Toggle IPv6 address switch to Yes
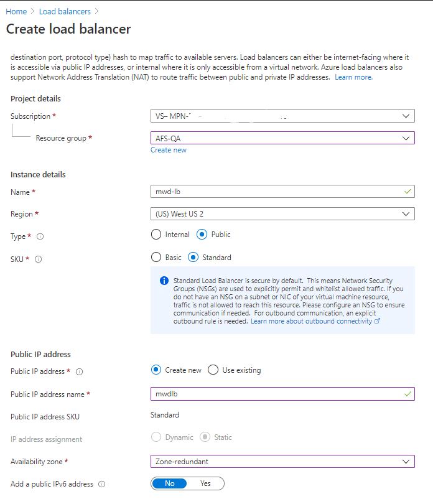This screenshot has width=433, height=504. pyautogui.click(x=205, y=483)
